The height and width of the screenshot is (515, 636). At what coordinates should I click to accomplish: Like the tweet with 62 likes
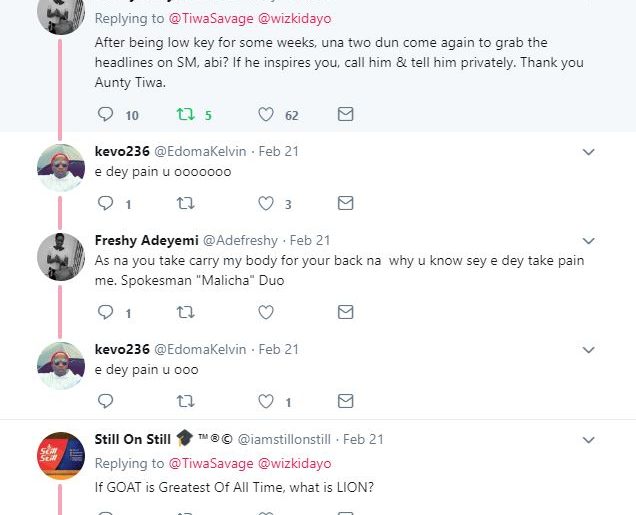(x=266, y=115)
